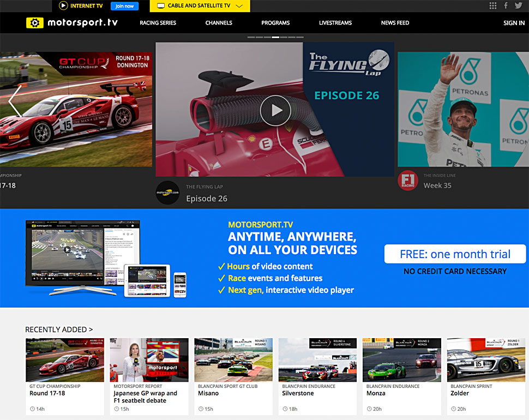Open the Programs menu
This screenshot has width=529, height=420.
275,23
